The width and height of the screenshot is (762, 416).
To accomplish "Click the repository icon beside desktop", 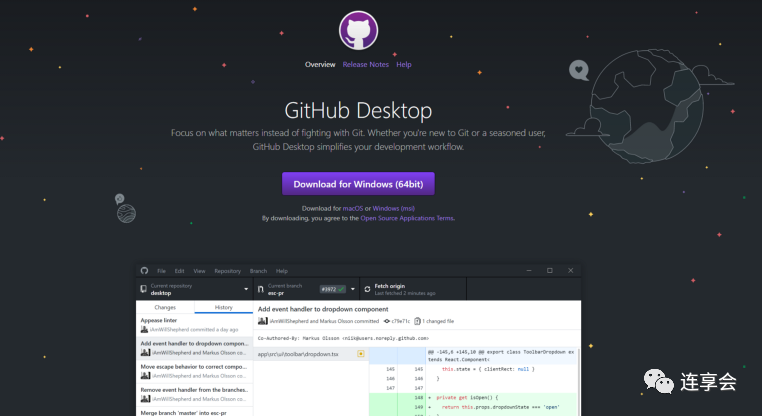I will click(143, 289).
